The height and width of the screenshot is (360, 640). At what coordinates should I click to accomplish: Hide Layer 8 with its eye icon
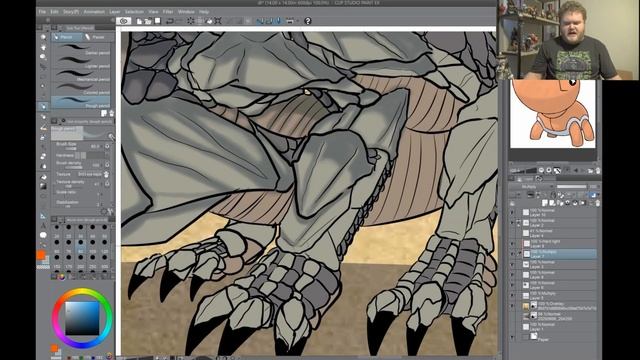pos(512,275)
